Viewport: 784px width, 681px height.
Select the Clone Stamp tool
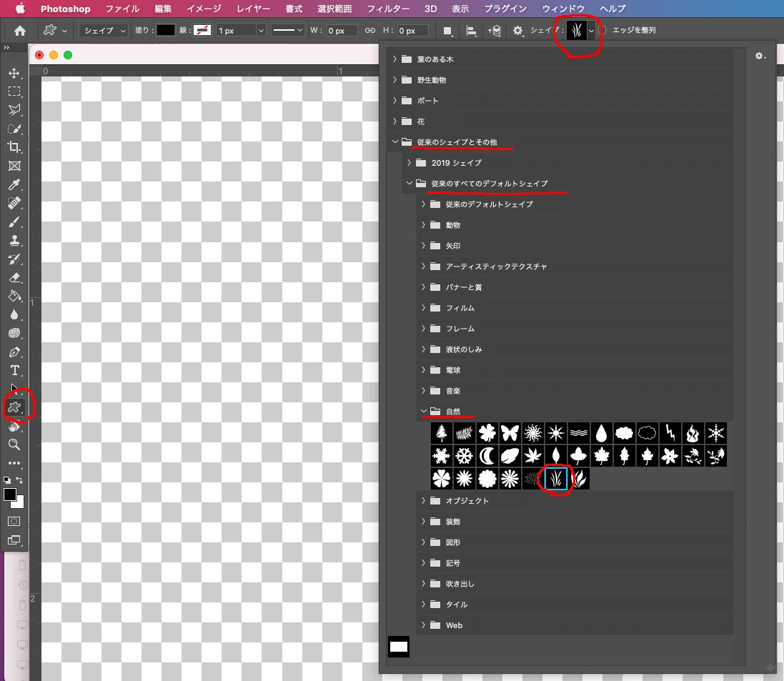pos(14,241)
